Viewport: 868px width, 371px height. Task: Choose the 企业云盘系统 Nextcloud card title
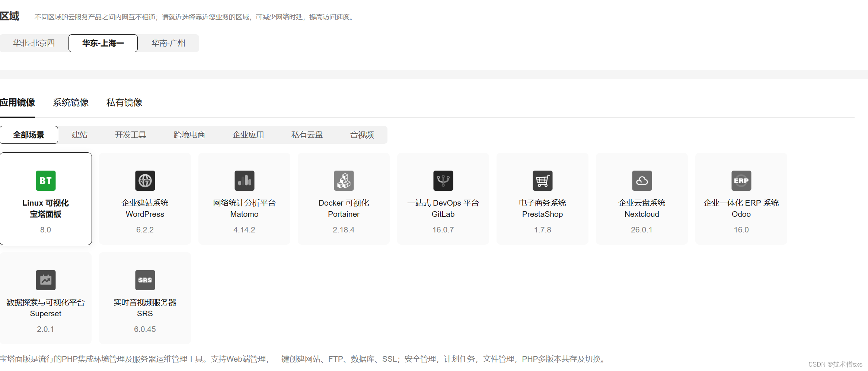(x=642, y=209)
